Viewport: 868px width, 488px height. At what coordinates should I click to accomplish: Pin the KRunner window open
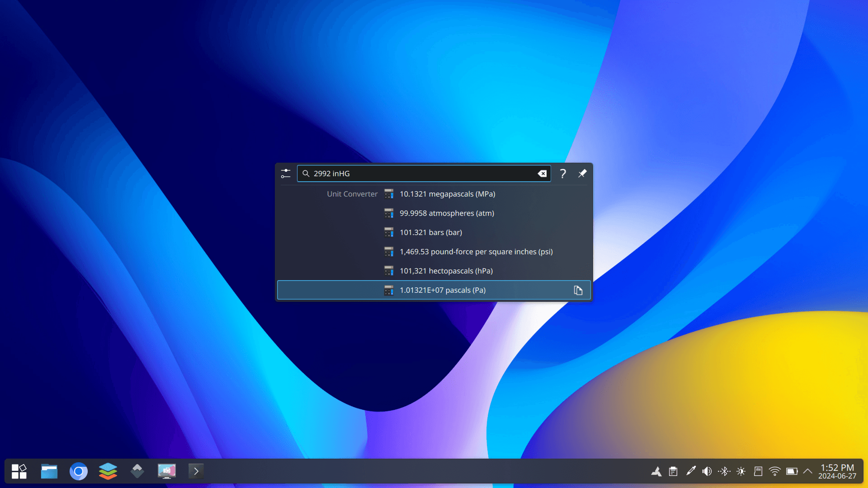coord(582,174)
